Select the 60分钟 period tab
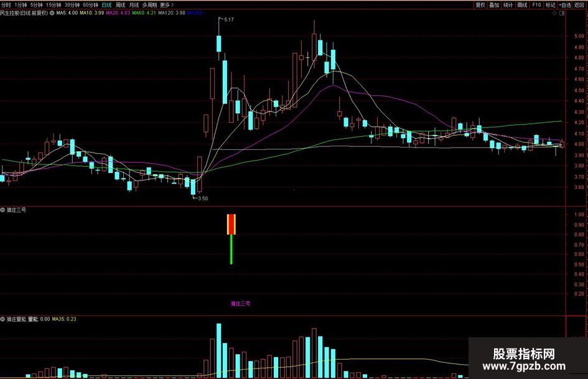Screen dimensions: 588x379 [x=90, y=5]
